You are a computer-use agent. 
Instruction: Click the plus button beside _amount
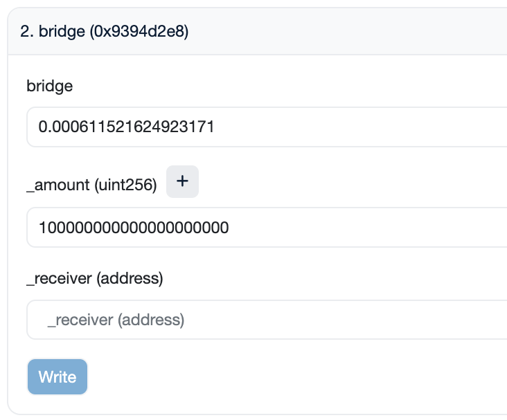pyautogui.click(x=182, y=182)
